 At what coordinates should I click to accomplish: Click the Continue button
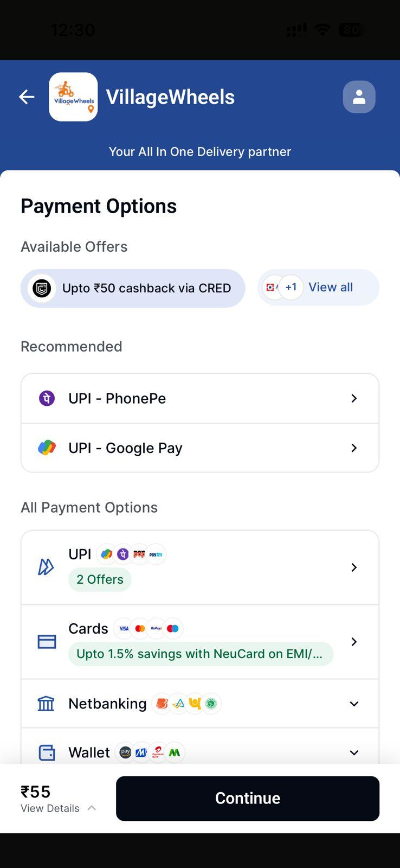click(x=248, y=799)
